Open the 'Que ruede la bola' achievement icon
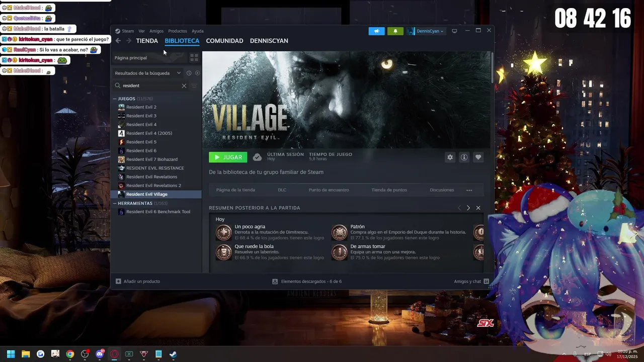 pos(224,252)
